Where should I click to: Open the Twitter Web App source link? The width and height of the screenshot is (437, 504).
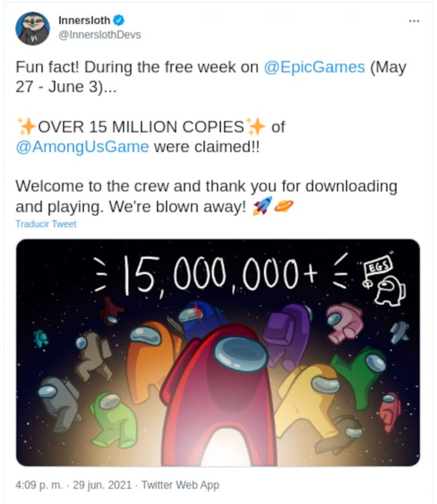(x=180, y=485)
